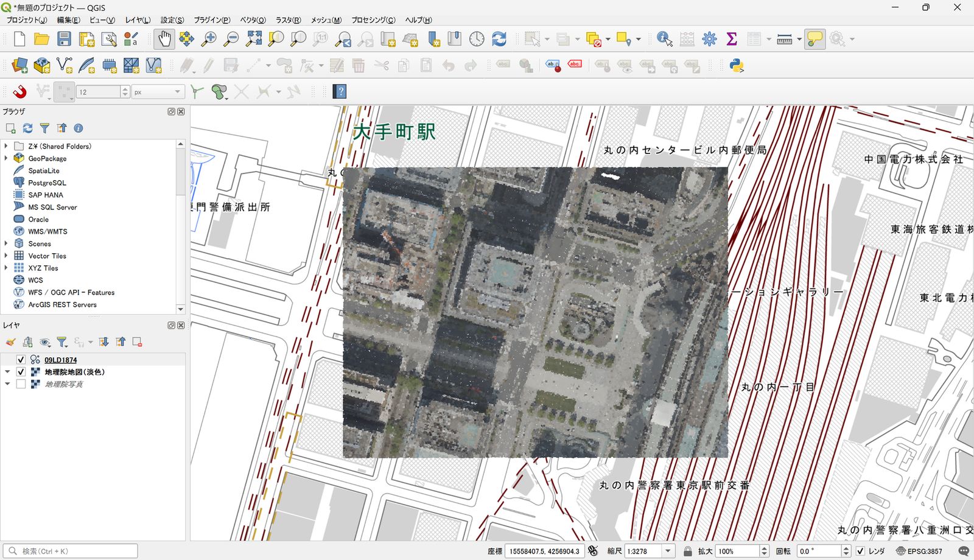Image resolution: width=974 pixels, height=560 pixels.
Task: Select the Pan Map hand tool
Action: [x=164, y=39]
